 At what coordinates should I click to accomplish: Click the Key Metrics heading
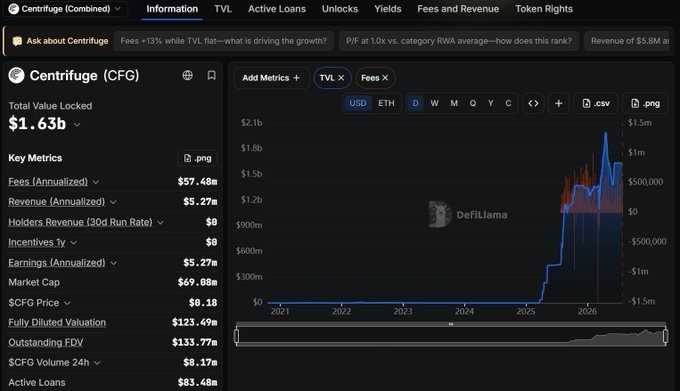click(35, 158)
